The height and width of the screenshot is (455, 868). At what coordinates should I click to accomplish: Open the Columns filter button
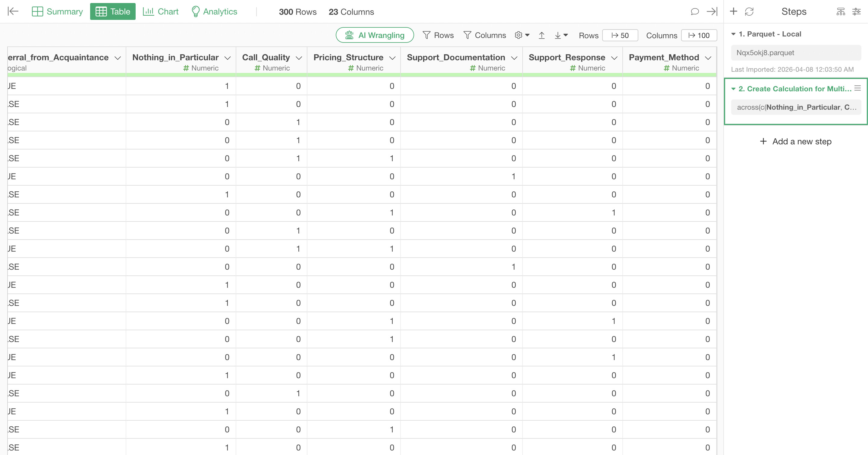[x=485, y=35]
